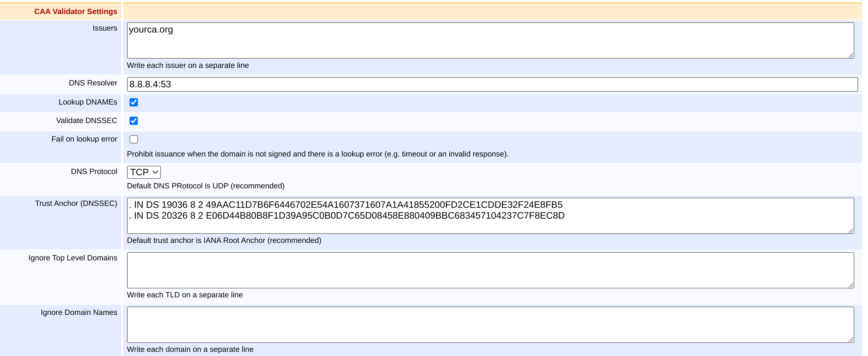Viewport: 868px width, 356px height.
Task: Click the CAA Validator Settings heading
Action: 76,11
